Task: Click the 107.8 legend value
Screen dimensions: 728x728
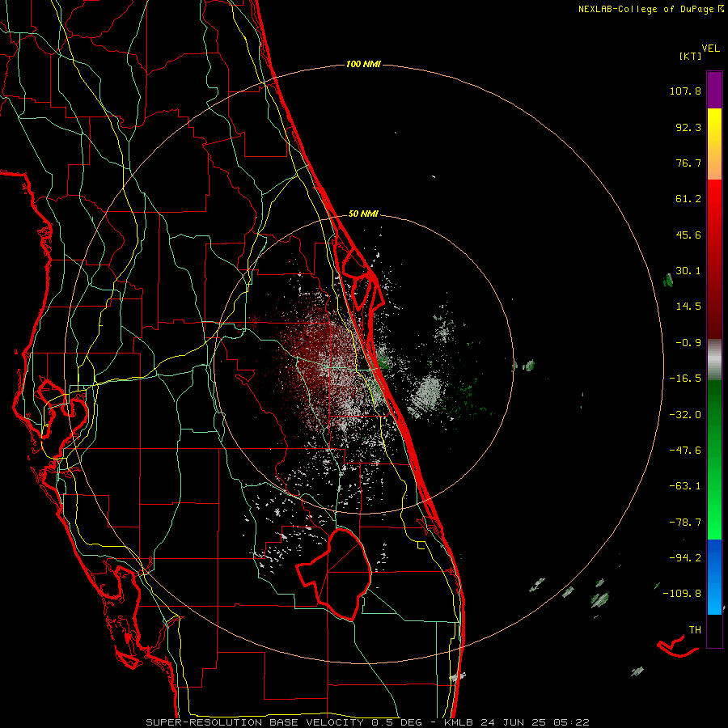Action: [x=685, y=91]
